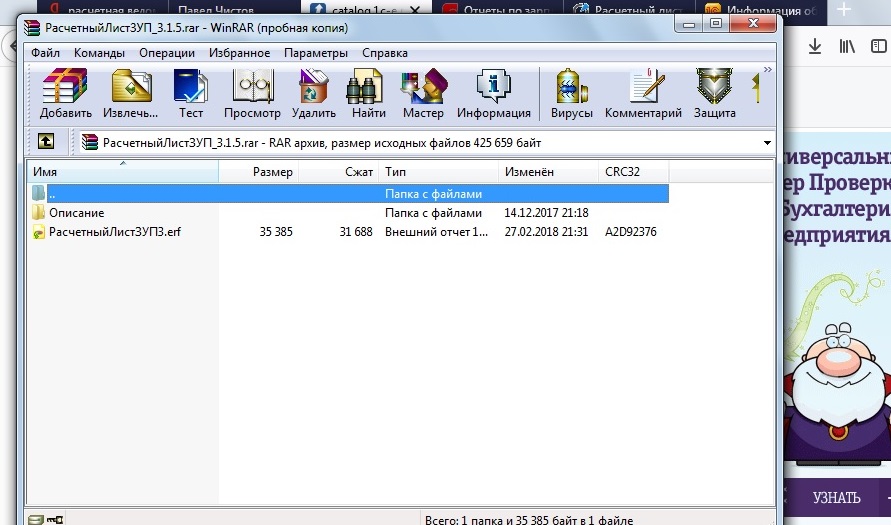The height and width of the screenshot is (525, 891).
Task: Sort by the Размер column header
Action: click(x=259, y=172)
